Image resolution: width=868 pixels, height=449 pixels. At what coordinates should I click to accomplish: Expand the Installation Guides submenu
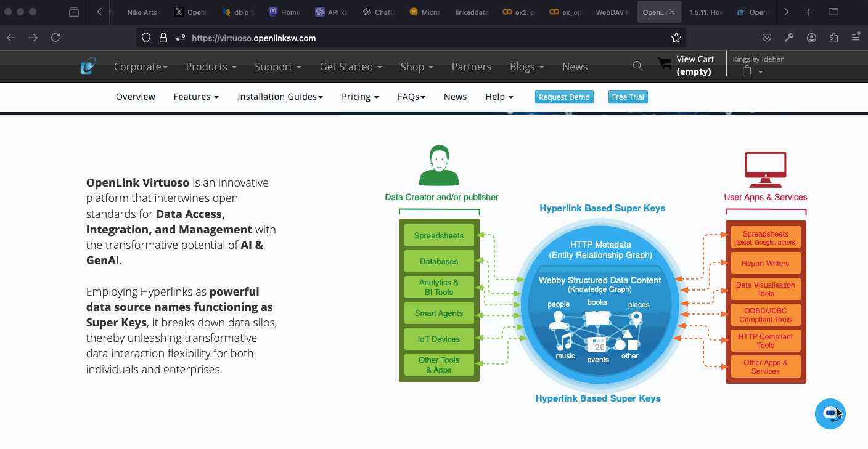coord(280,97)
